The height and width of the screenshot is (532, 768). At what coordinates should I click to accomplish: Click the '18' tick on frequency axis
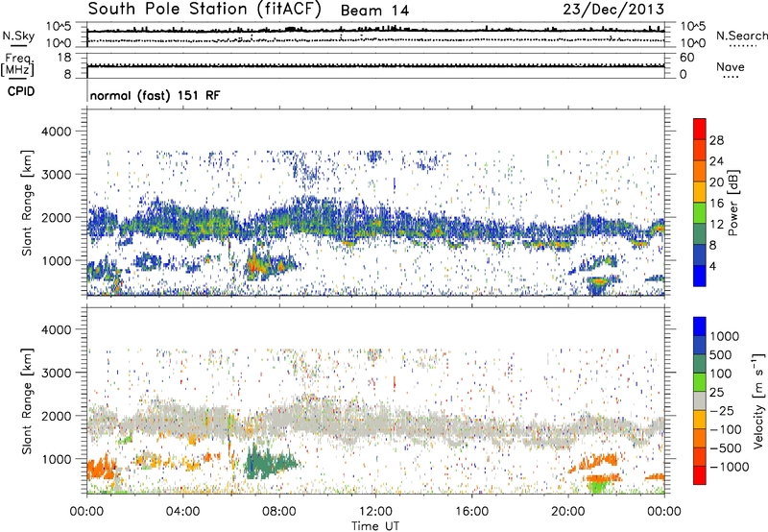click(x=64, y=58)
